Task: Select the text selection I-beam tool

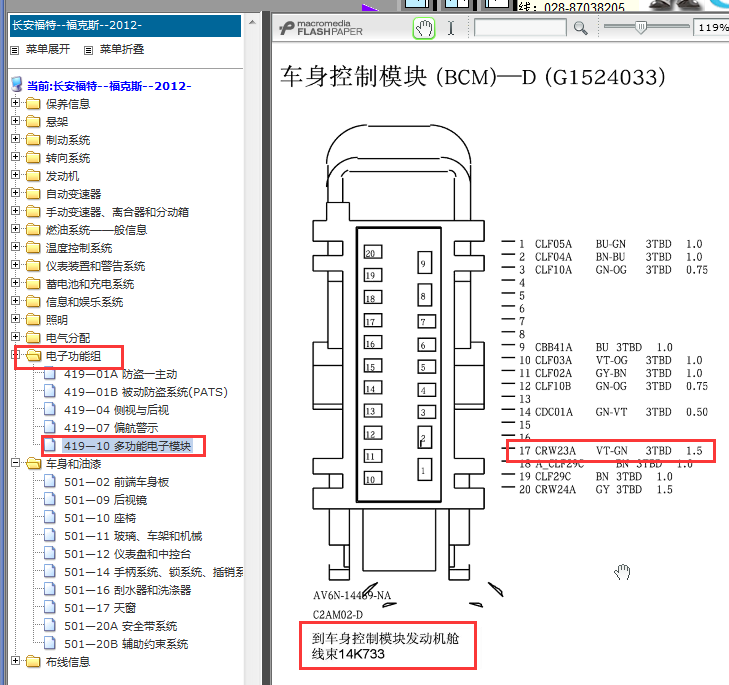Action: pyautogui.click(x=451, y=28)
